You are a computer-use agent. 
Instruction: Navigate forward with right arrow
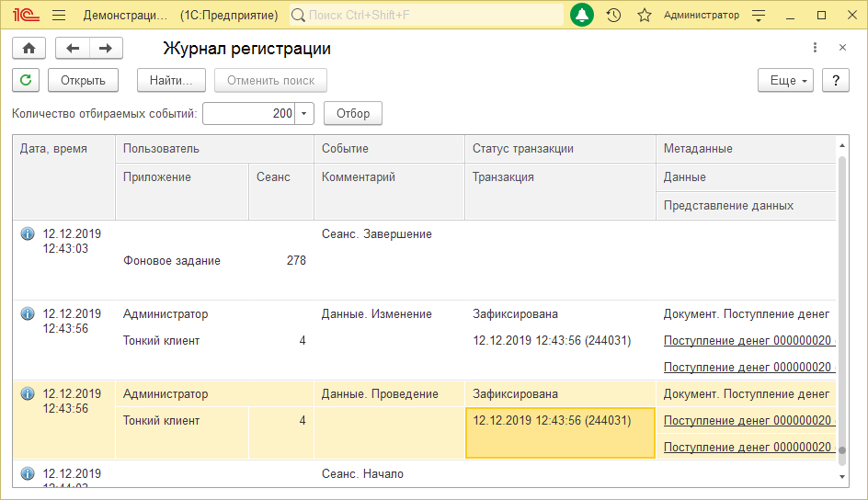pos(106,48)
